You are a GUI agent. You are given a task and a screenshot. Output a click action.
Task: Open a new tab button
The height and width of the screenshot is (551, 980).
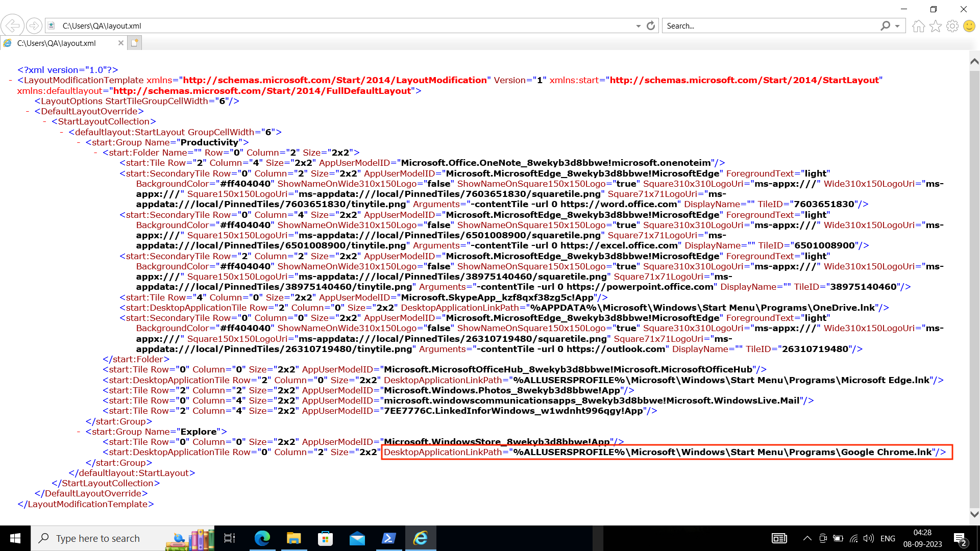point(134,43)
